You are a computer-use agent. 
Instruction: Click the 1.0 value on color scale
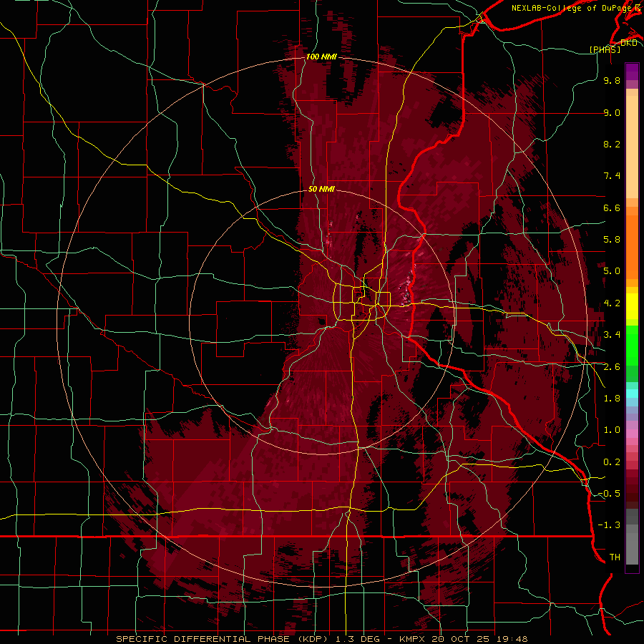[x=612, y=430]
